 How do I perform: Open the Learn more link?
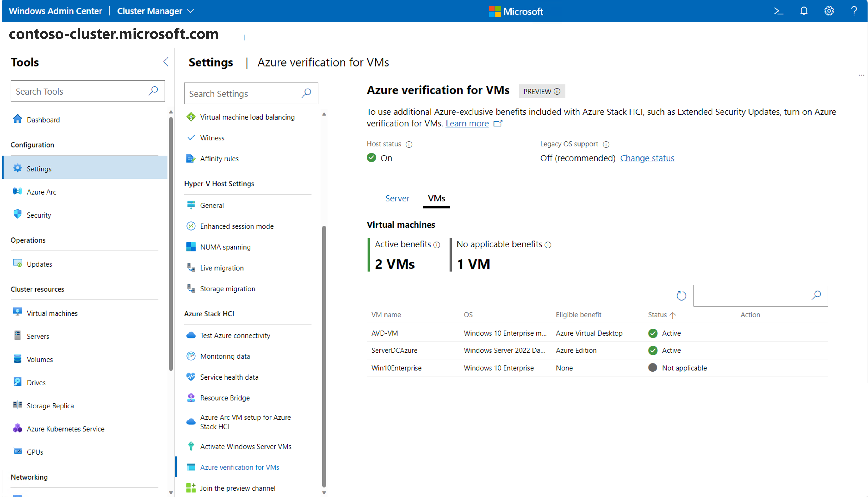pos(467,123)
